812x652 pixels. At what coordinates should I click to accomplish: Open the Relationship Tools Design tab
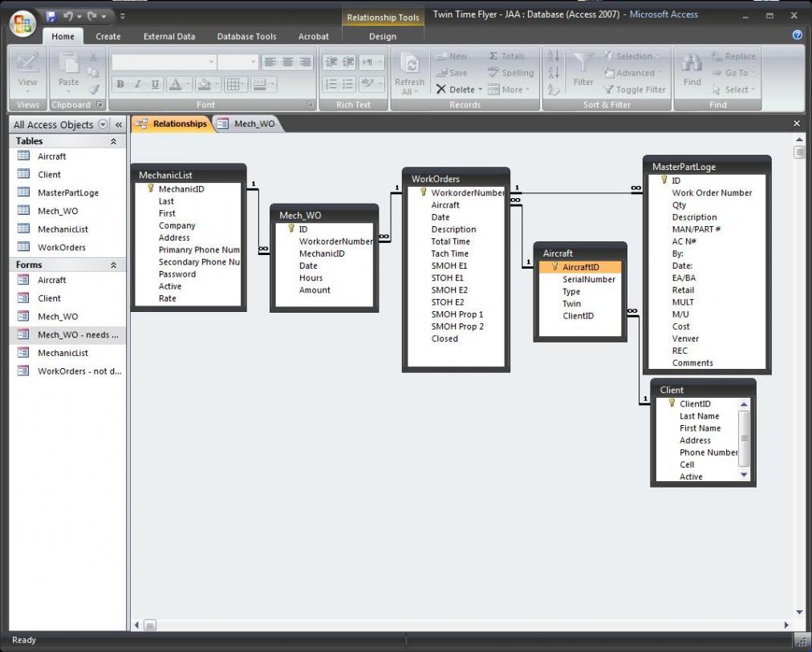pyautogui.click(x=383, y=36)
